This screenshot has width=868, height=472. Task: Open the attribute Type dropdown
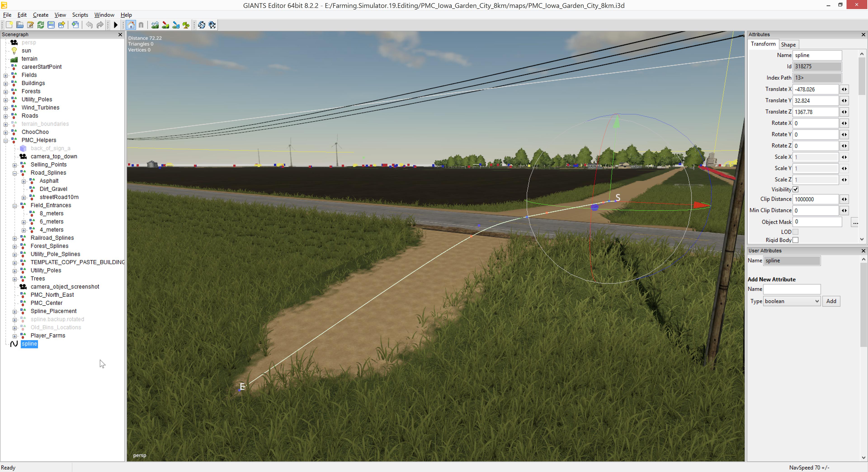[x=792, y=301]
